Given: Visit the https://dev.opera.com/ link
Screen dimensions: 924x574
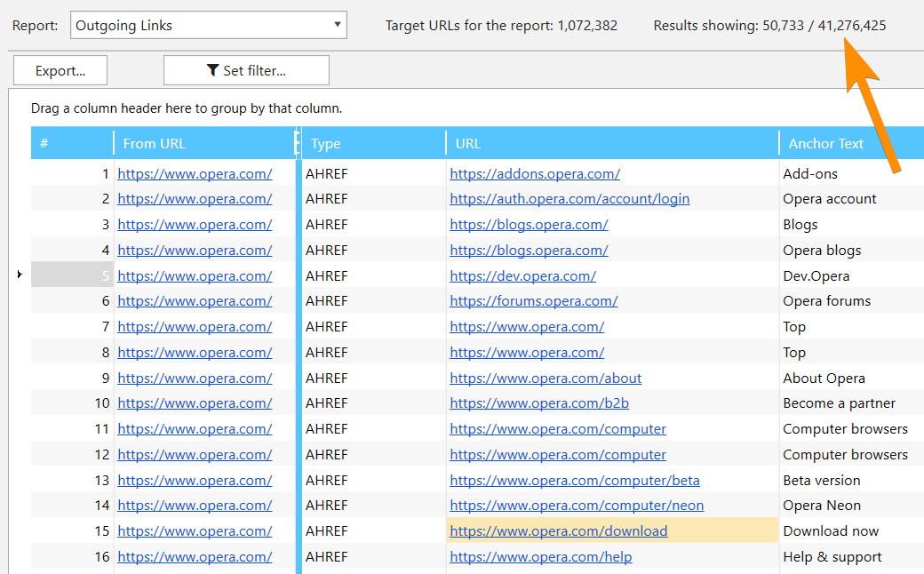Looking at the screenshot, I should [523, 275].
